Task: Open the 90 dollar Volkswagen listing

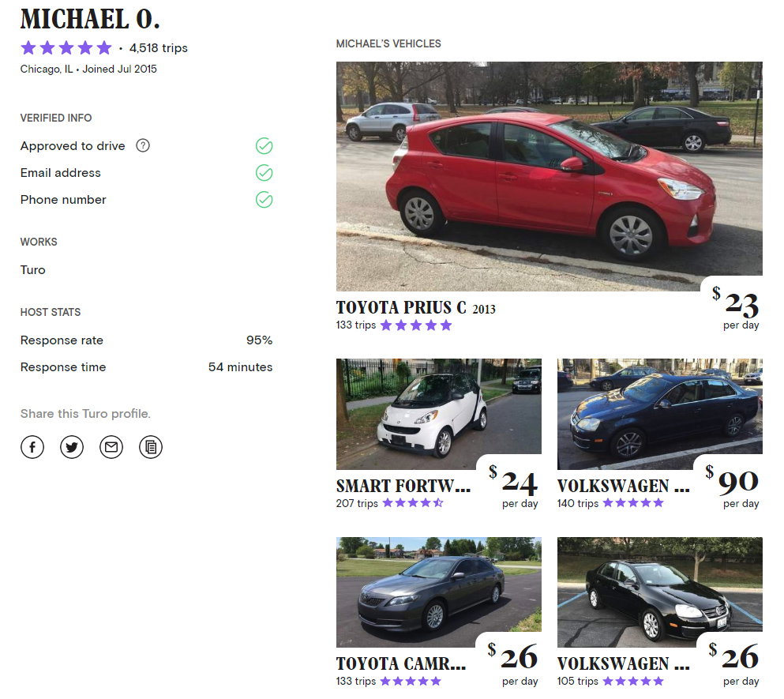Action: [624, 486]
